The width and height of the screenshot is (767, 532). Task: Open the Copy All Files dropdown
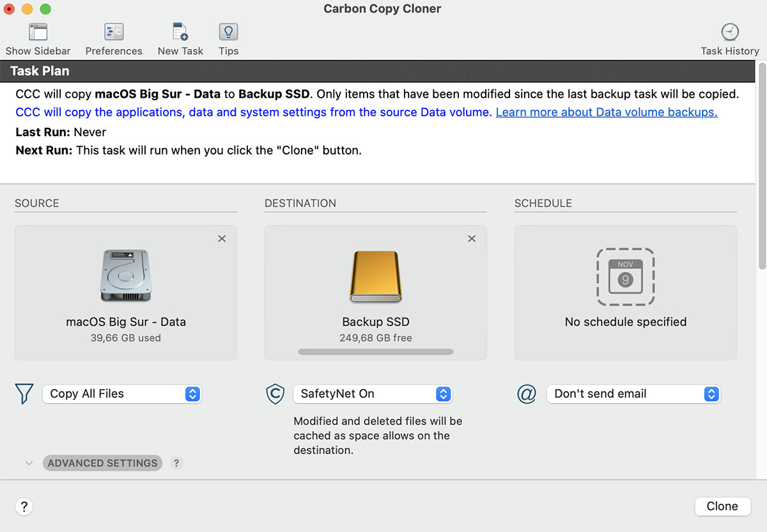[122, 394]
